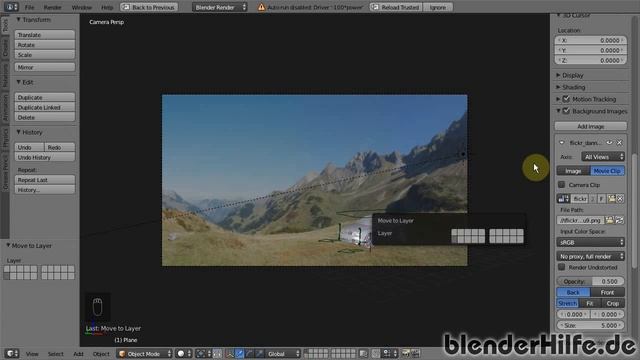
Task: Open the viewport shading selector
Action: [x=184, y=353]
